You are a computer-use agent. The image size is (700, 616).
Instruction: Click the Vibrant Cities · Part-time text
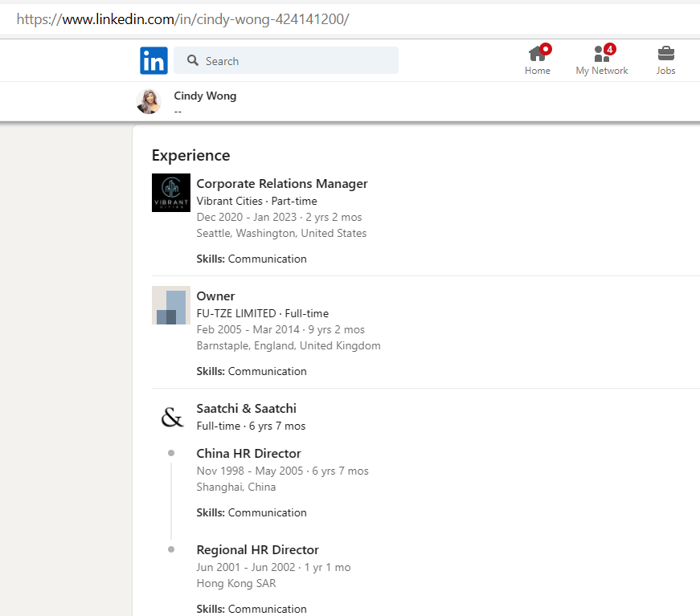256,201
